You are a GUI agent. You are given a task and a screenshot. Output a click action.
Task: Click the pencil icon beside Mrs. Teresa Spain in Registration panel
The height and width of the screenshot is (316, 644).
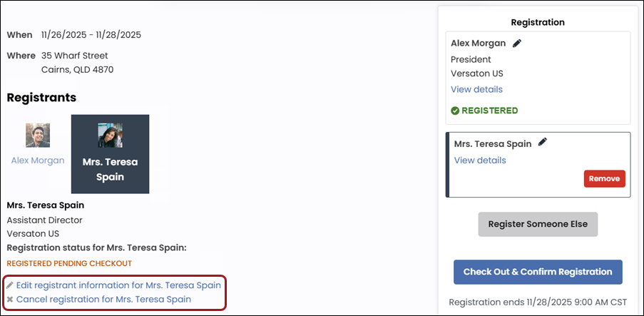[543, 143]
